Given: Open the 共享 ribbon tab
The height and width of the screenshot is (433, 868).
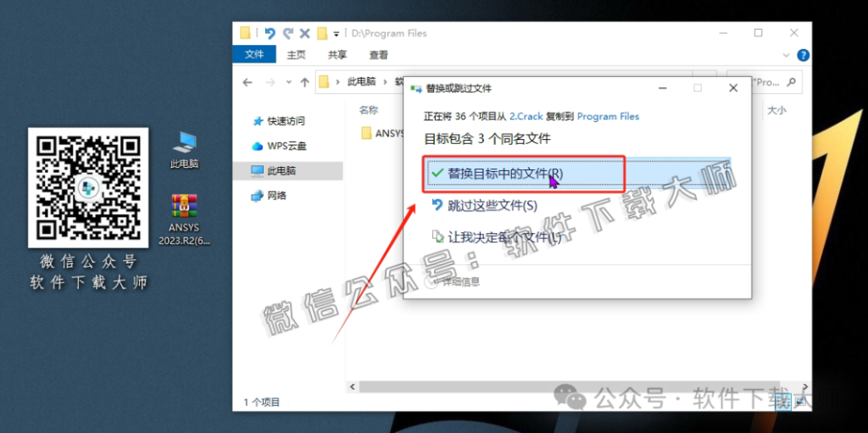Looking at the screenshot, I should (337, 55).
